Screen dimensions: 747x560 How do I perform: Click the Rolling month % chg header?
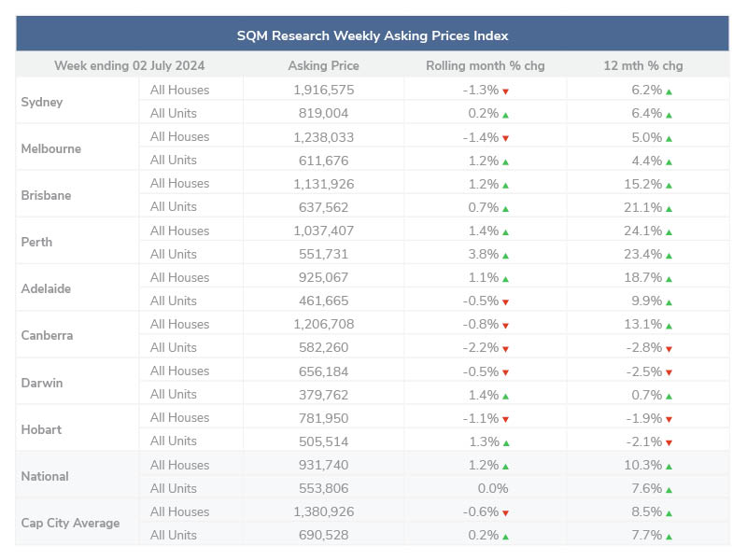pyautogui.click(x=485, y=65)
